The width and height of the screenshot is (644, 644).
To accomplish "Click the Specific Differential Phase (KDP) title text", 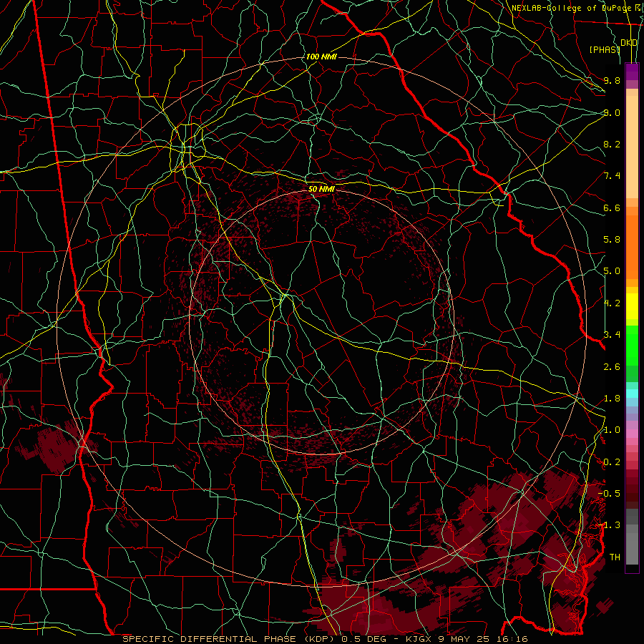I will coord(229,639).
